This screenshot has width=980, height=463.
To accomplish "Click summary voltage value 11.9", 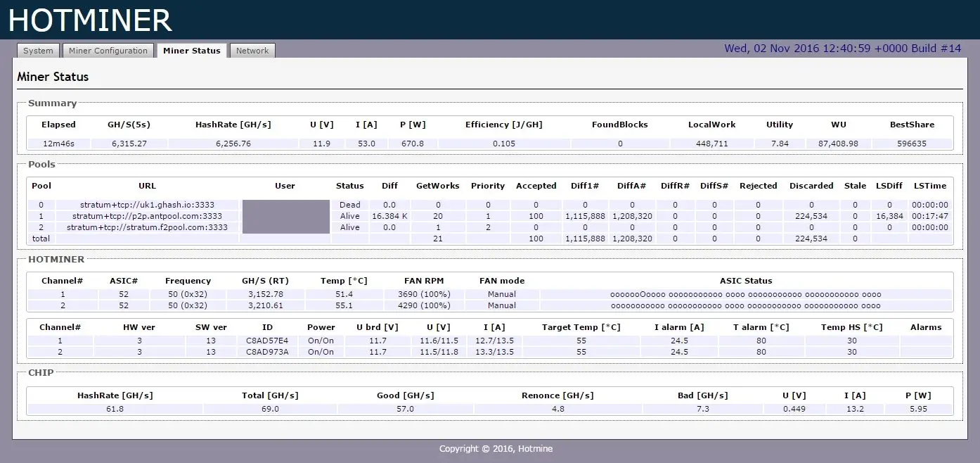I will pyautogui.click(x=322, y=144).
